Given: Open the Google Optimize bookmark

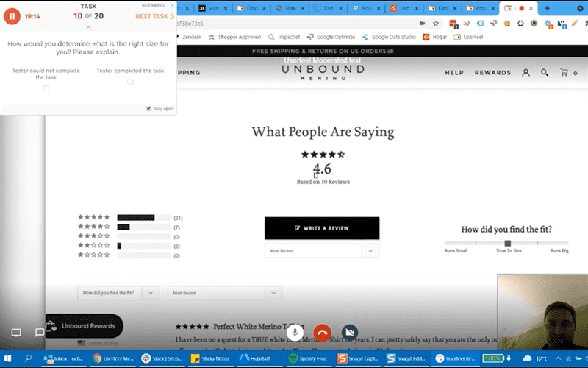Looking at the screenshot, I should point(331,37).
